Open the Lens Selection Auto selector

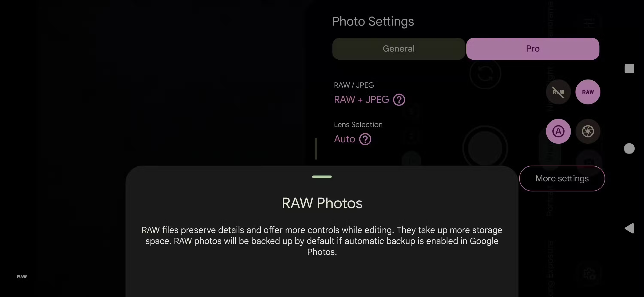(345, 139)
